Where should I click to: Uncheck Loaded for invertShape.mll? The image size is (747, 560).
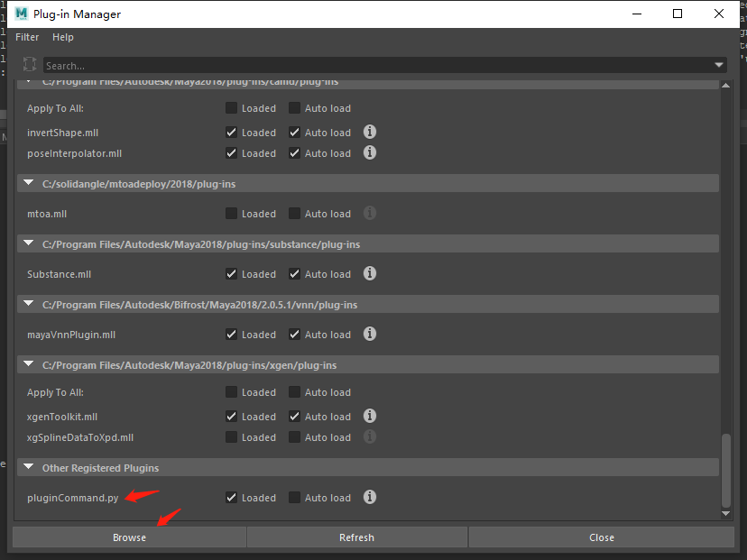pyautogui.click(x=232, y=133)
